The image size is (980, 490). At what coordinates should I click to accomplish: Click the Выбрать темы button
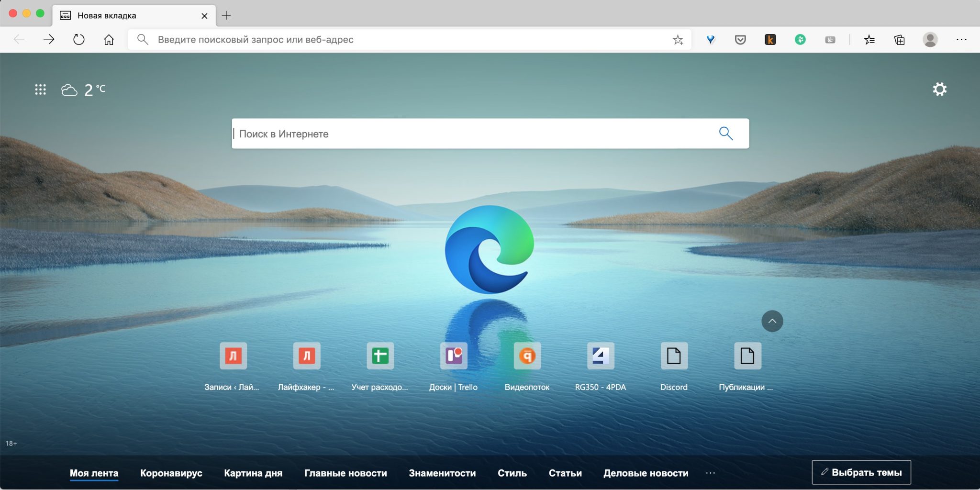tap(861, 472)
